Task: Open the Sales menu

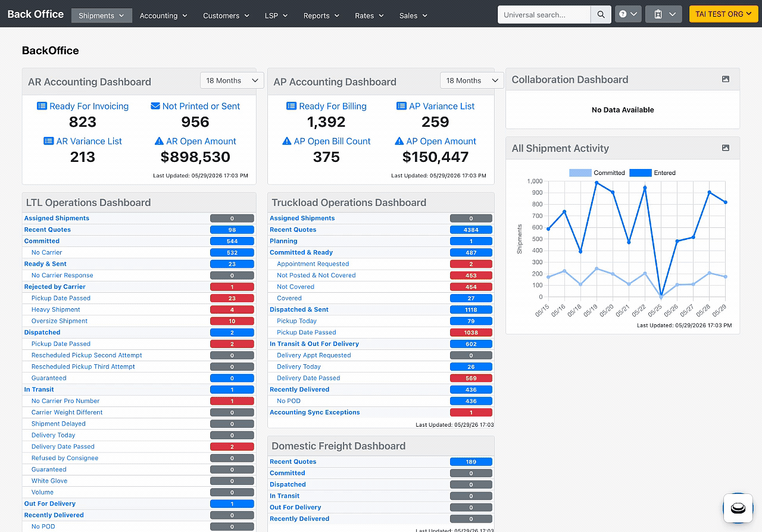Action: coord(414,15)
